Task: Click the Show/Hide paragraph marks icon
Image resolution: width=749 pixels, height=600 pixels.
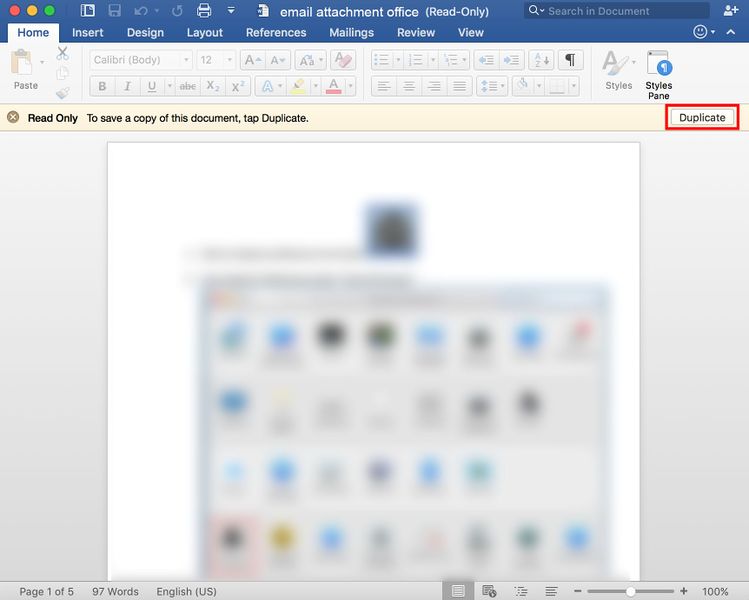Action: click(569, 60)
